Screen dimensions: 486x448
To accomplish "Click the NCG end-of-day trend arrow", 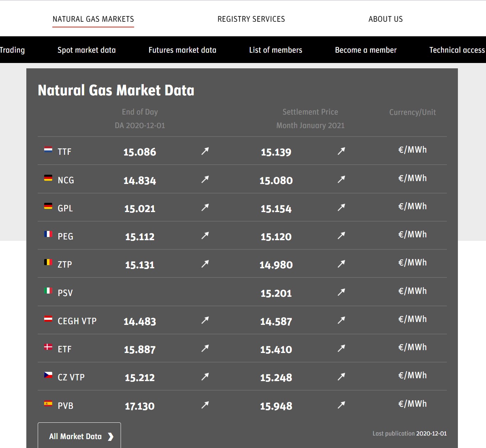I will (205, 179).
